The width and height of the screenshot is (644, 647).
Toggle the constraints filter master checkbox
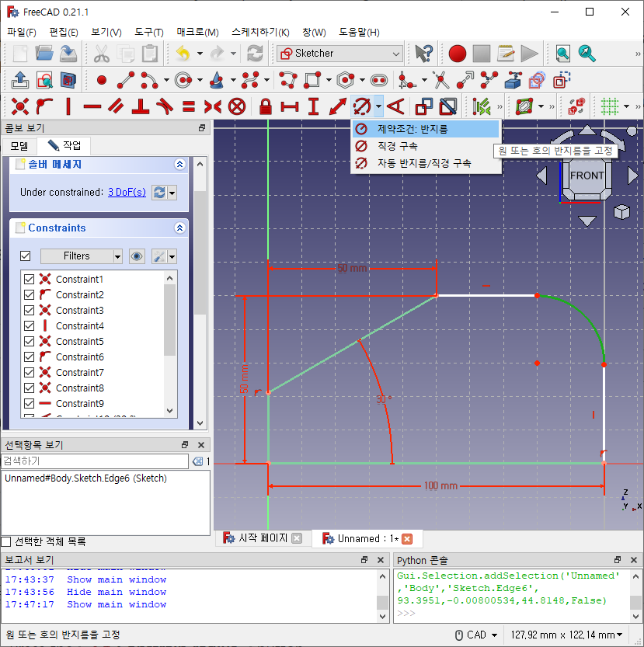pos(25,256)
